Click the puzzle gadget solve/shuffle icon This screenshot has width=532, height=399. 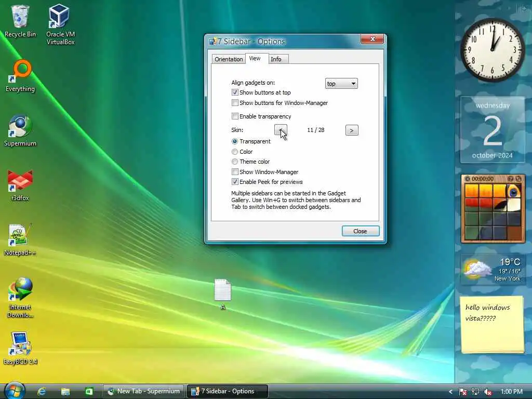click(x=518, y=179)
